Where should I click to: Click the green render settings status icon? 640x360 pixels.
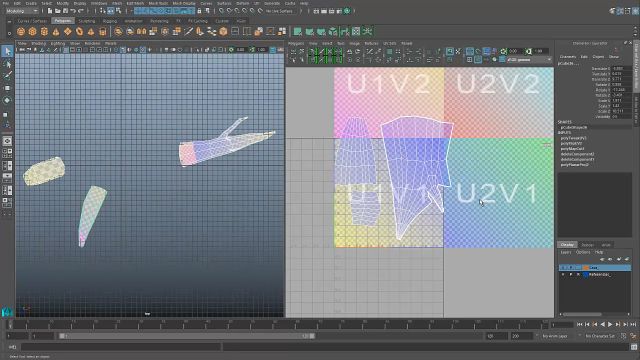(347, 11)
